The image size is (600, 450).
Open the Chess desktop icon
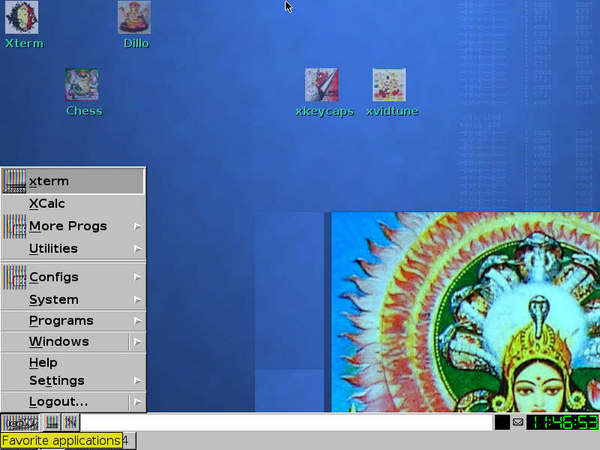82,85
